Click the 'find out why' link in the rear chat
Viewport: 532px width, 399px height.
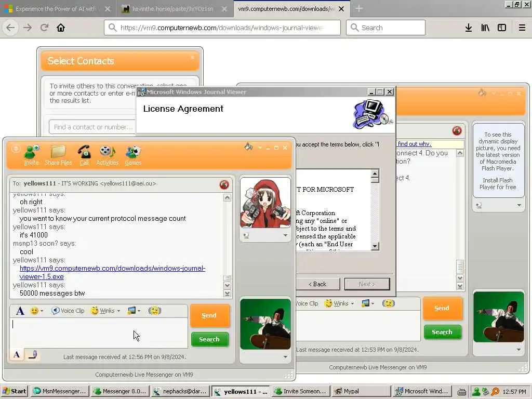click(x=414, y=144)
